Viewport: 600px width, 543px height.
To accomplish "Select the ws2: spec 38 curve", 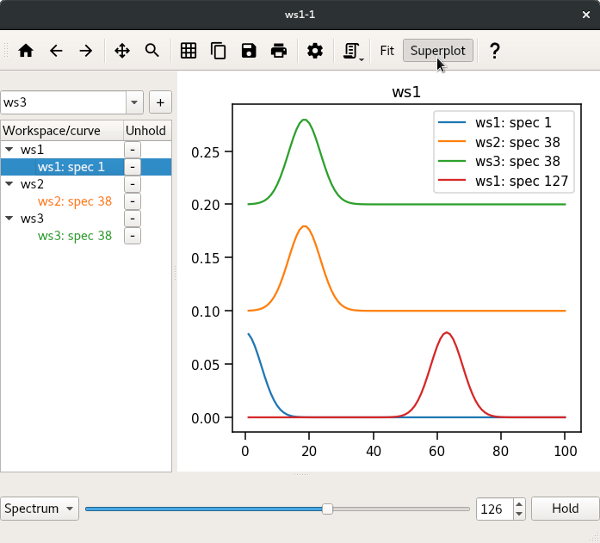I will (x=74, y=201).
